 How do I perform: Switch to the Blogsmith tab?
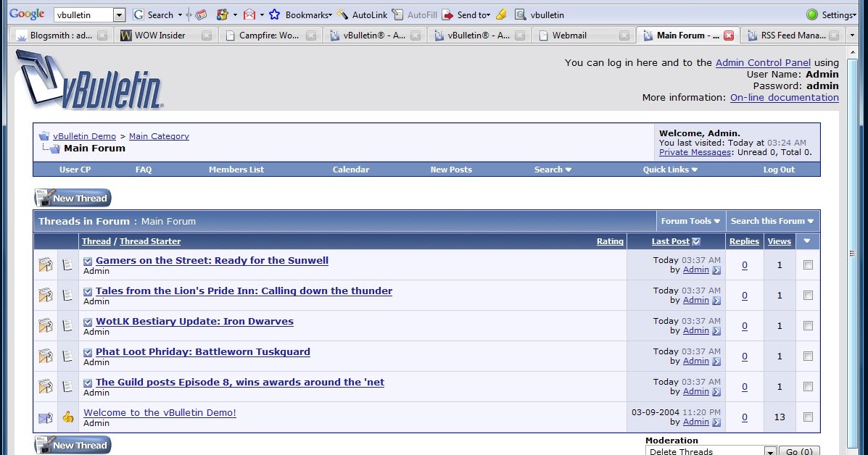pyautogui.click(x=62, y=36)
